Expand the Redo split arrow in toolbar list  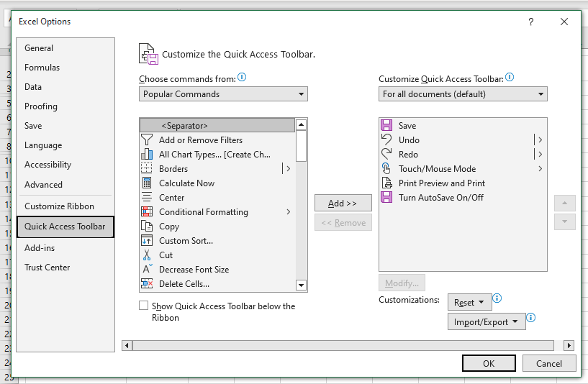540,154
